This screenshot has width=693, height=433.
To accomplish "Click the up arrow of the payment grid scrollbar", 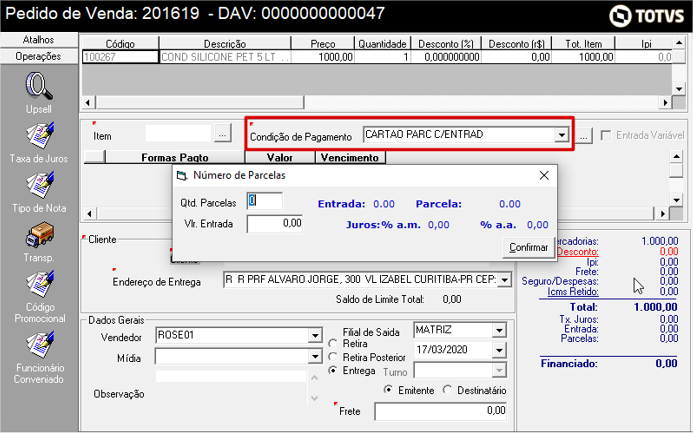I will pos(676,156).
